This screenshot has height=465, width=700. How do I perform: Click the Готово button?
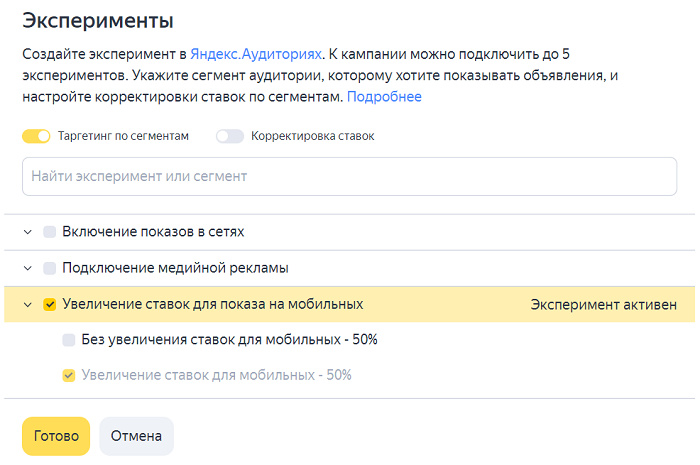tap(56, 436)
